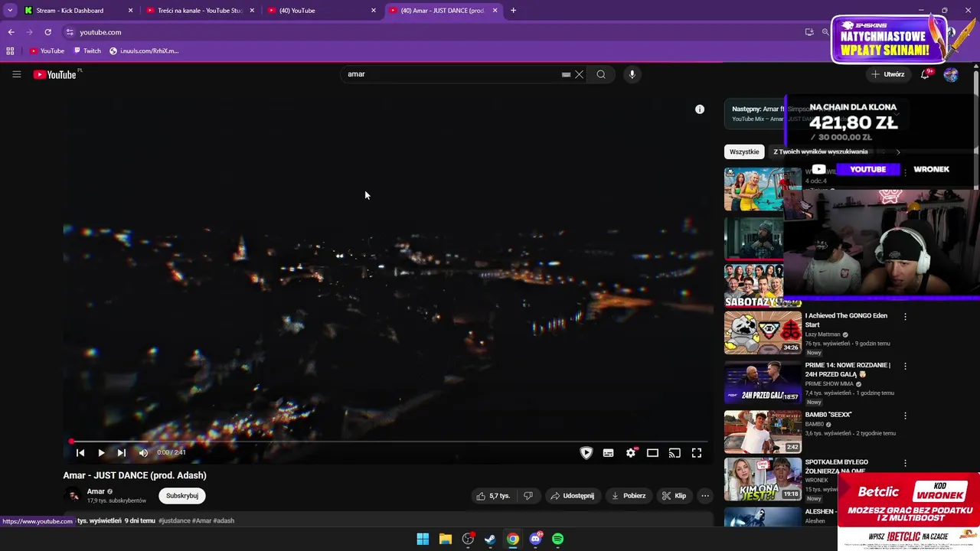
Task: Open the three-dot more actions menu under the video
Action: click(705, 496)
